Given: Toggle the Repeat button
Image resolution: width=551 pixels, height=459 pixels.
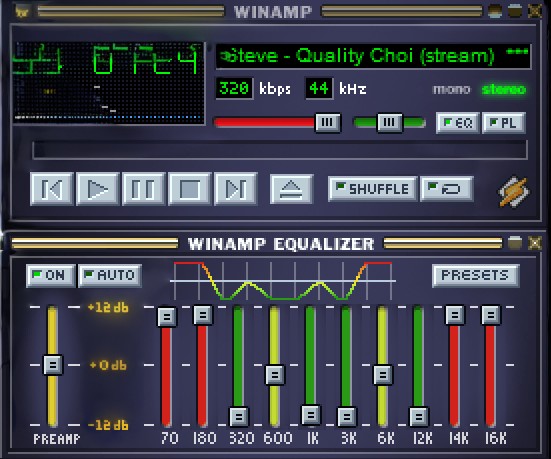Looking at the screenshot, I should pyautogui.click(x=447, y=189).
